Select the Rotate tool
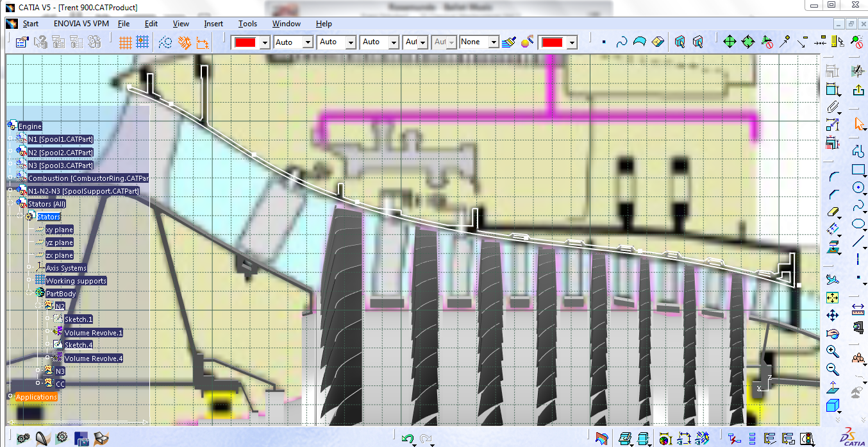 [x=832, y=333]
